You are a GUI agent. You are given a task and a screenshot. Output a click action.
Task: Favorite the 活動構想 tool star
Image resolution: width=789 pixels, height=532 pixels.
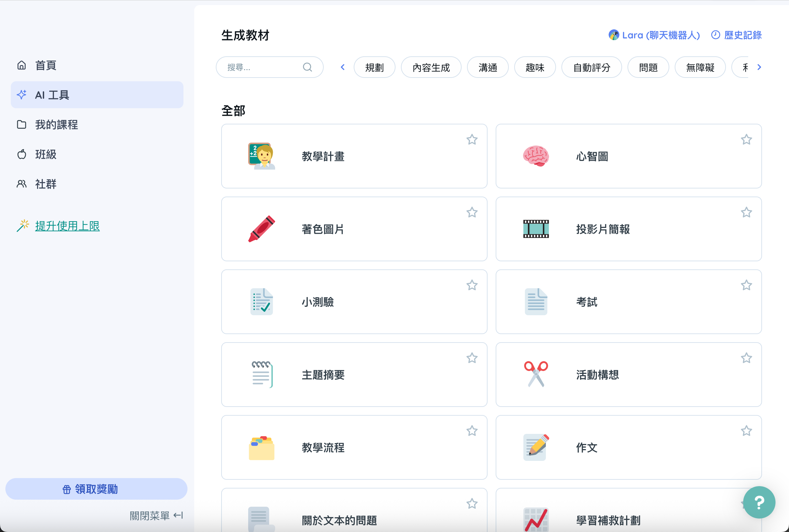pyautogui.click(x=746, y=358)
